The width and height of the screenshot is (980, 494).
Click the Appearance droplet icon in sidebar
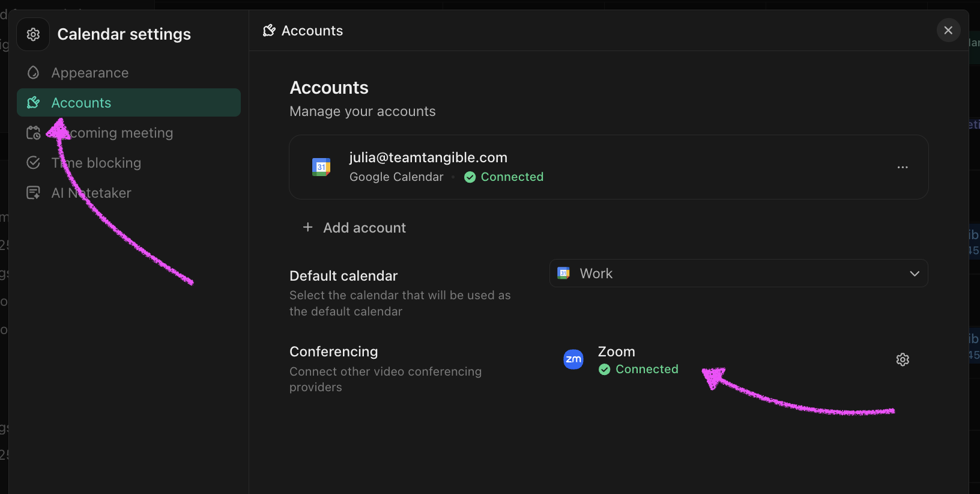[x=33, y=73]
